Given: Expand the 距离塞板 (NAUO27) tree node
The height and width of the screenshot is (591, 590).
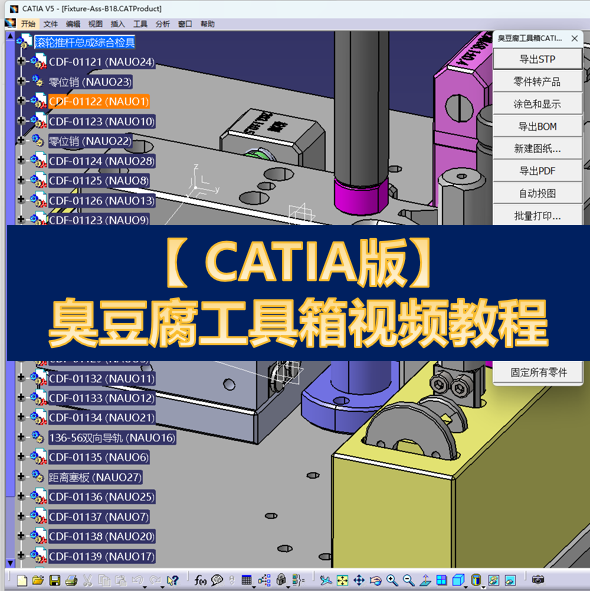Looking at the screenshot, I should pyautogui.click(x=21, y=477).
